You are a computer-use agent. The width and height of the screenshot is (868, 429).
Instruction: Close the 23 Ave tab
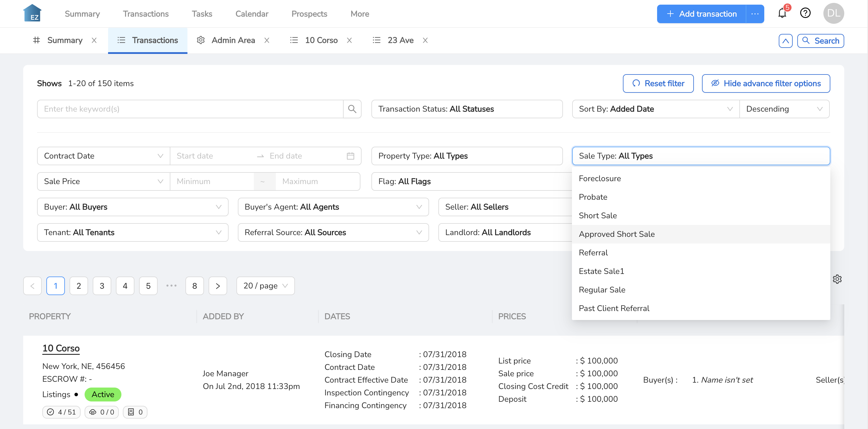pyautogui.click(x=425, y=41)
